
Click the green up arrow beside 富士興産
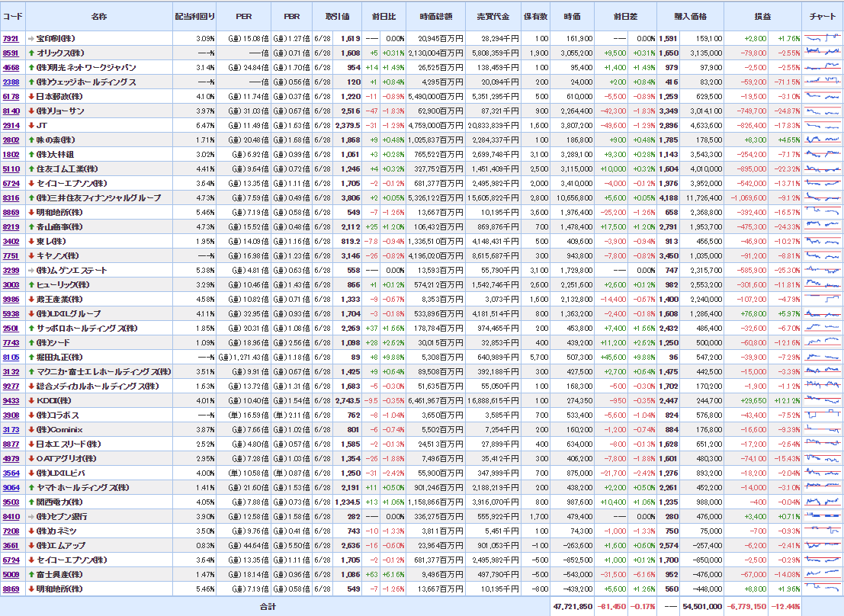[31, 575]
